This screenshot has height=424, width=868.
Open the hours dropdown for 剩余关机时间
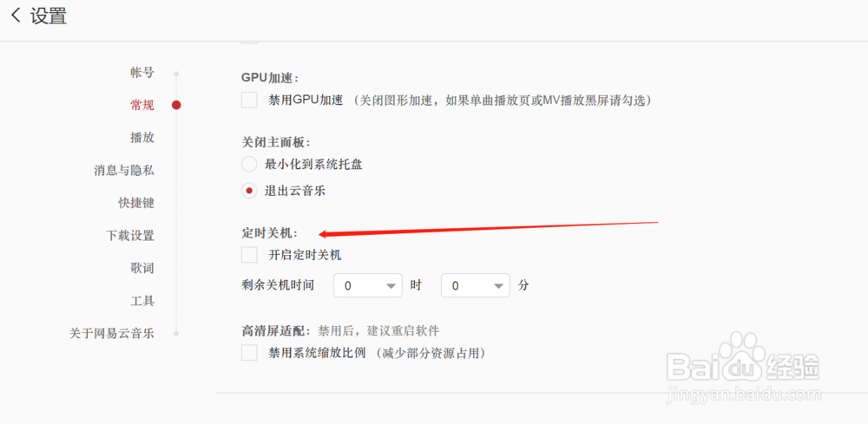(x=368, y=286)
